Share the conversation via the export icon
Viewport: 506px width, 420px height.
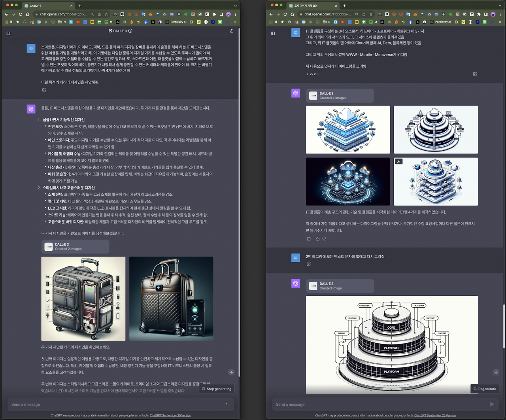(x=231, y=30)
